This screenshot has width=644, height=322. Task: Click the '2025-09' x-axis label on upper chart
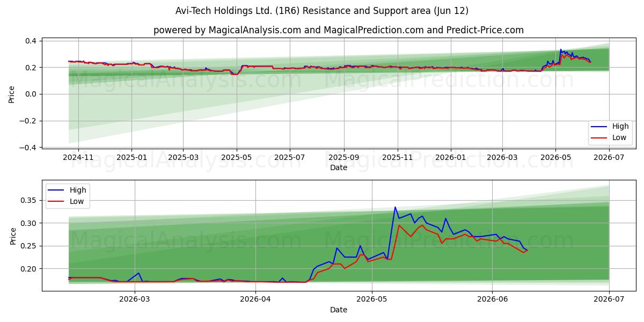[x=343, y=157]
